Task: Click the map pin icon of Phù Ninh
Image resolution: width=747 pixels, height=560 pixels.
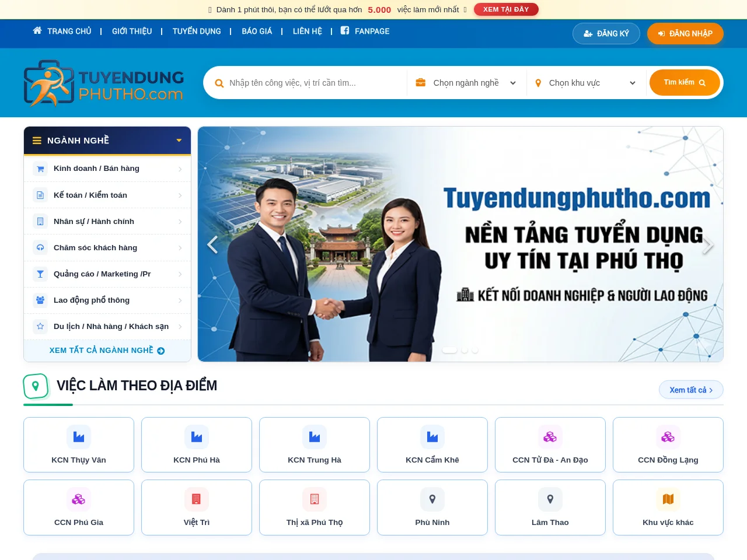Action: pos(432,499)
